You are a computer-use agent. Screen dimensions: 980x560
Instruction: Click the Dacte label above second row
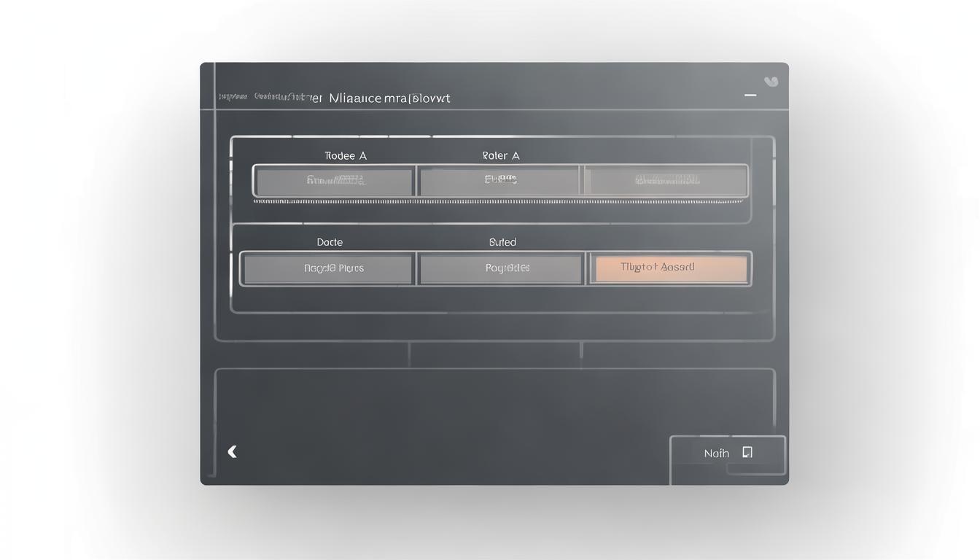[x=330, y=242]
